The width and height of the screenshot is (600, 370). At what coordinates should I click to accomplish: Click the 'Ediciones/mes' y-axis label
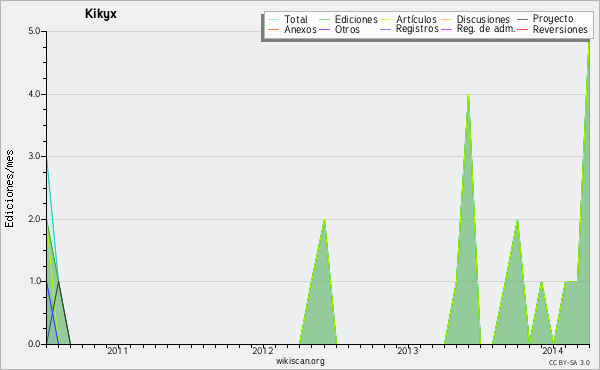coord(9,188)
